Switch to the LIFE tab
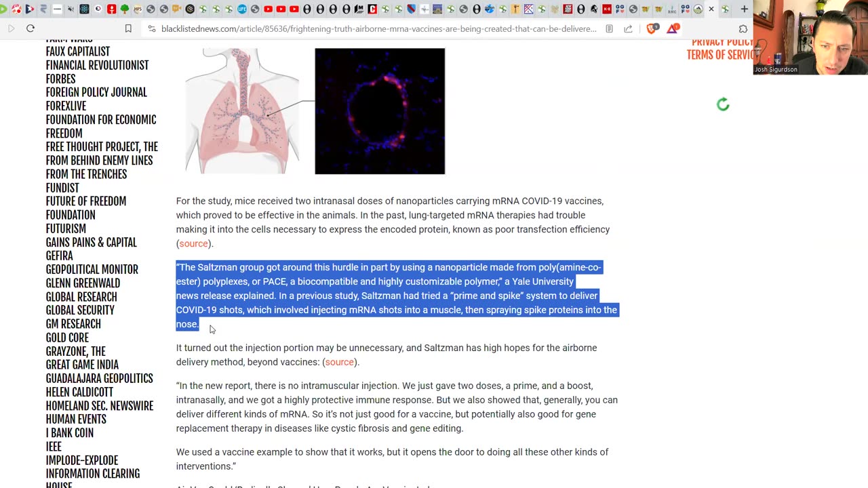868x488 pixels. tap(241, 9)
